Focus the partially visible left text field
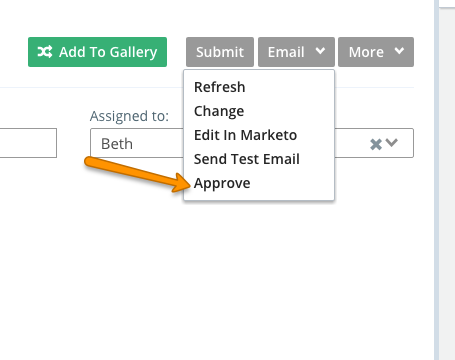455x360 pixels. point(28,143)
